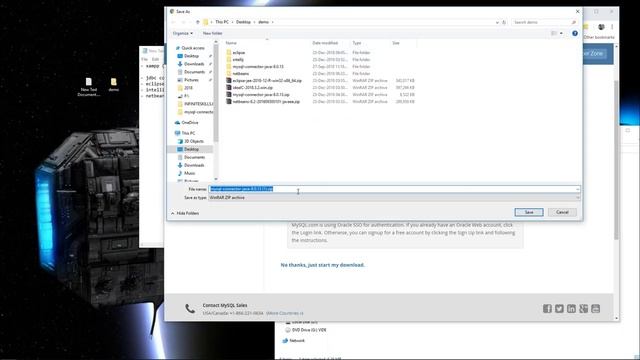Select the netbeans-8.2 javaee zip file
This screenshot has height=360, width=640.
coord(266,101)
